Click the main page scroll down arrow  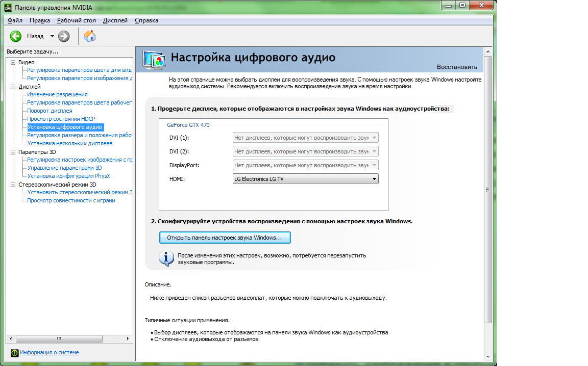[488, 357]
